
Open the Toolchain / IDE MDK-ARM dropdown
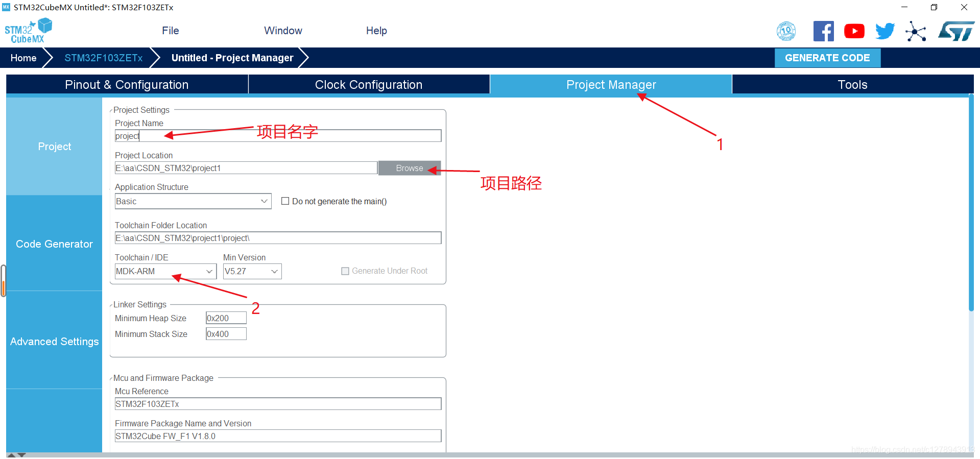point(165,271)
